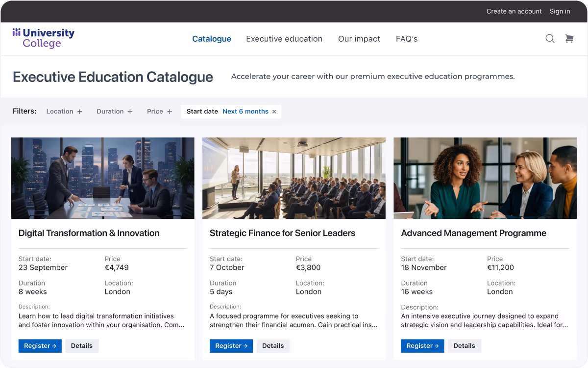Expand the Price filter

coord(159,111)
